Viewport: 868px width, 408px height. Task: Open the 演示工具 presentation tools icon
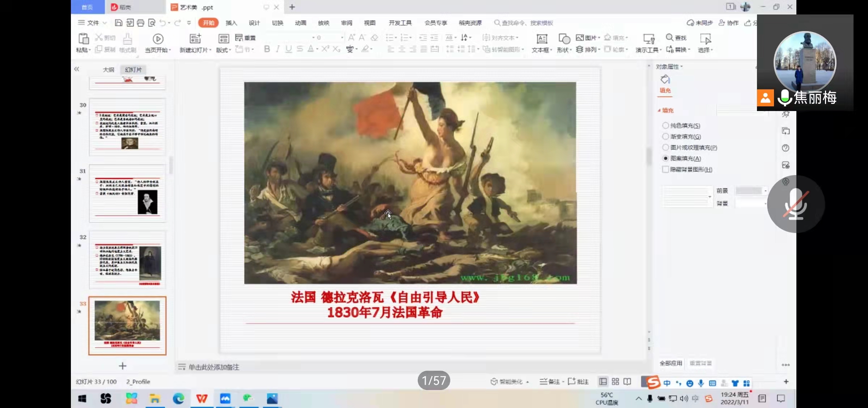click(649, 39)
